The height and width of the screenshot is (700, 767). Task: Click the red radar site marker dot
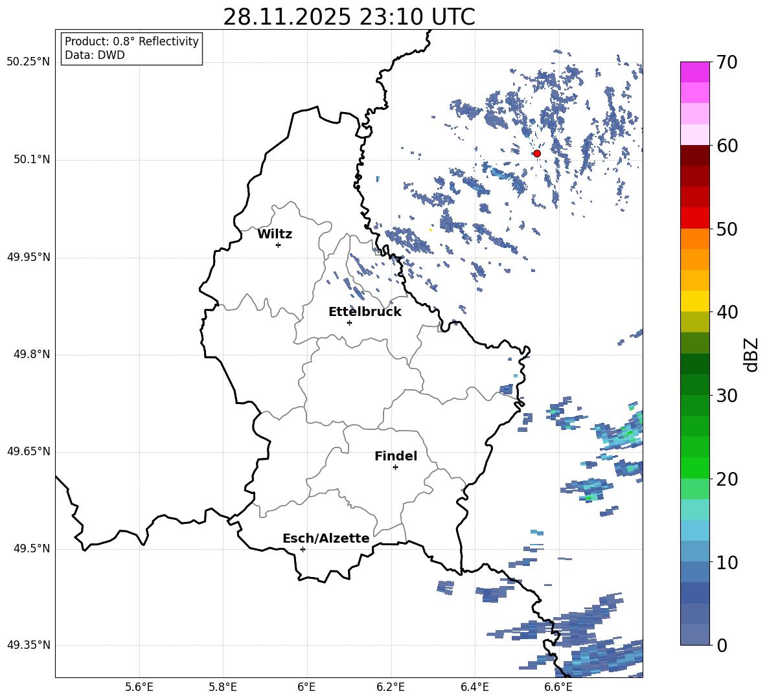pos(536,153)
